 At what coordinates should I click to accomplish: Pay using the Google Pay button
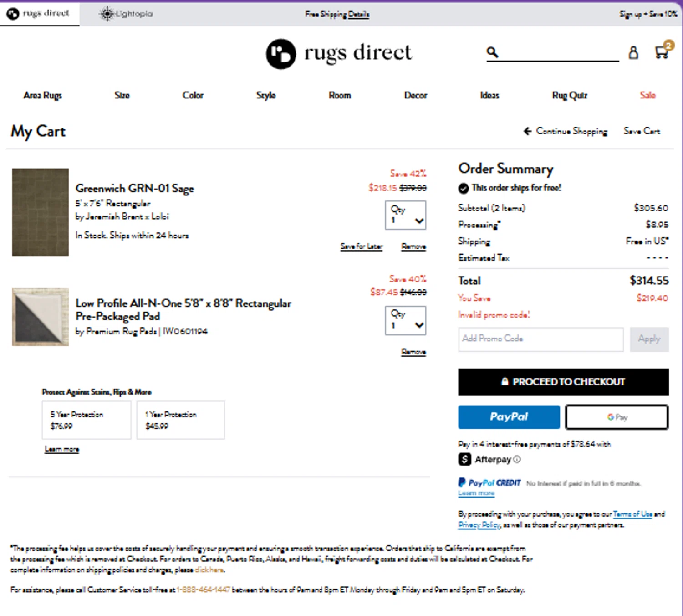pyautogui.click(x=617, y=417)
